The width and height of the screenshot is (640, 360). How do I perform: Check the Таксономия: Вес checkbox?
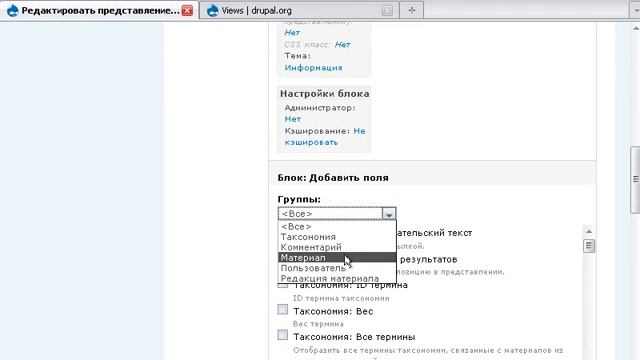tap(282, 309)
